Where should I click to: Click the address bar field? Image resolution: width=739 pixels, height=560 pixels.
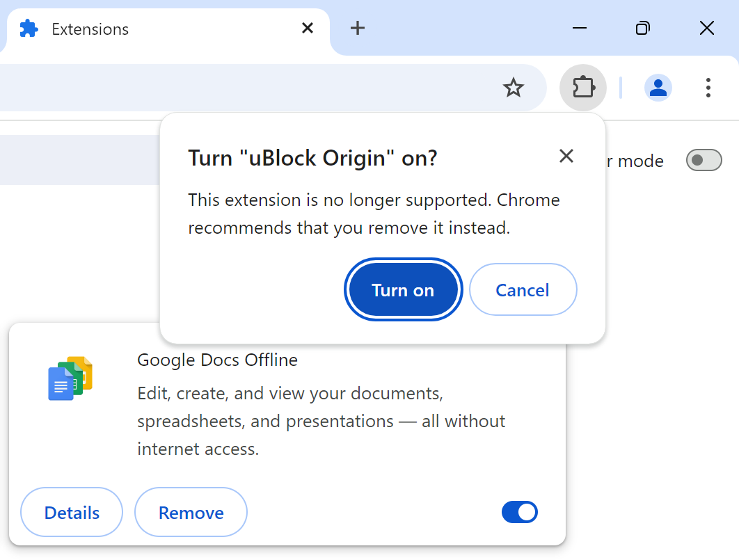(244, 88)
